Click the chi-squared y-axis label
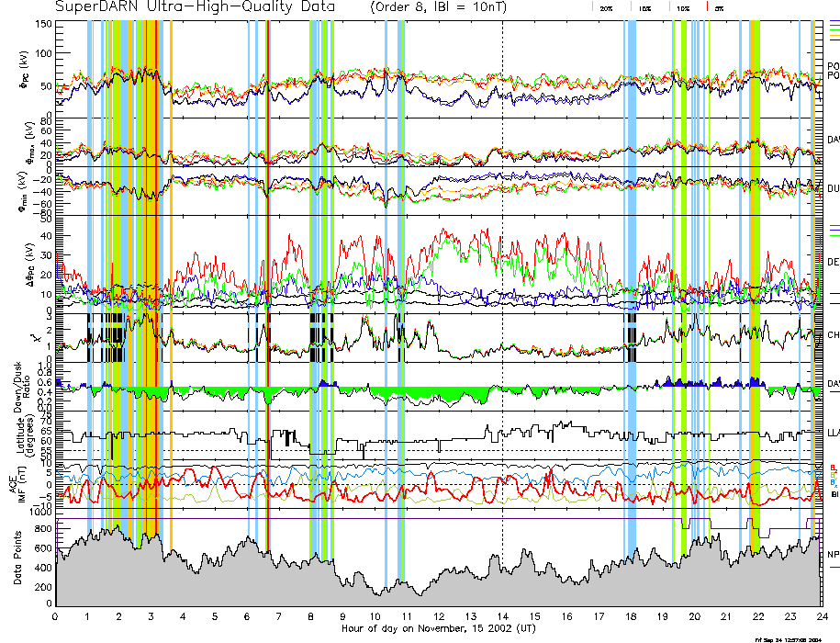Viewport: 840px width, 643px height. 34,338
